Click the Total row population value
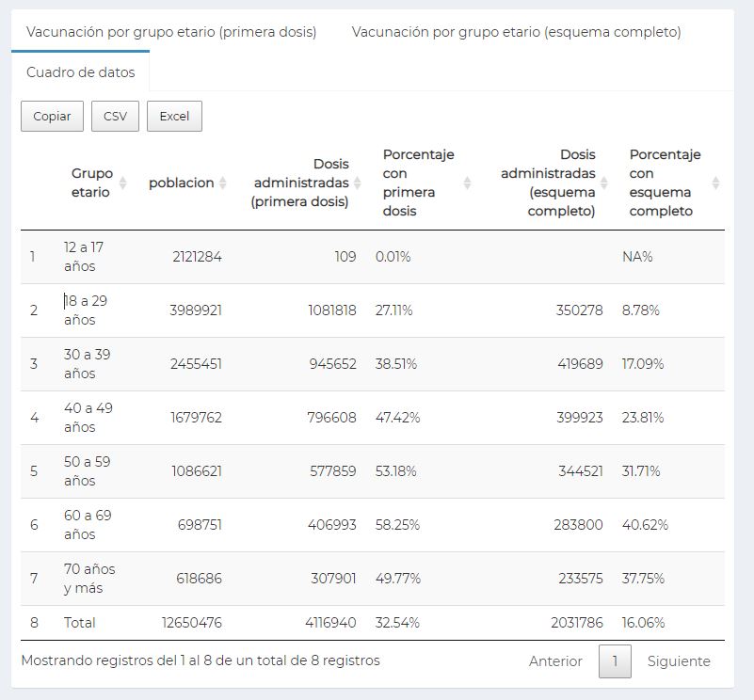The height and width of the screenshot is (700, 754). [x=191, y=623]
